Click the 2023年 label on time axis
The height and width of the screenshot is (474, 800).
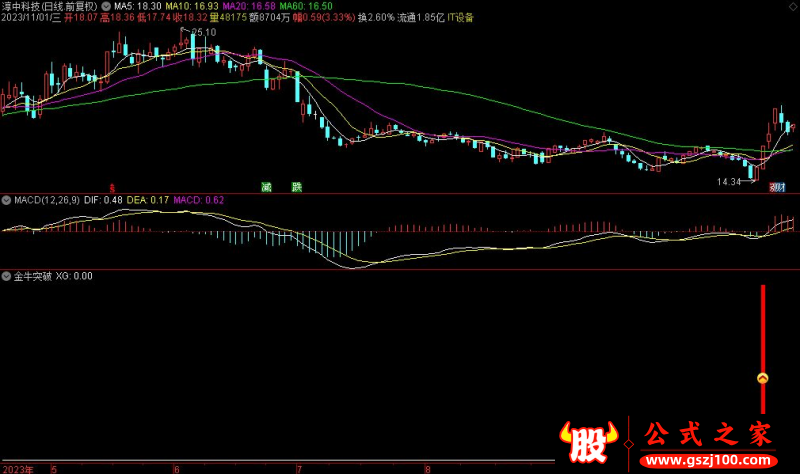point(18,468)
